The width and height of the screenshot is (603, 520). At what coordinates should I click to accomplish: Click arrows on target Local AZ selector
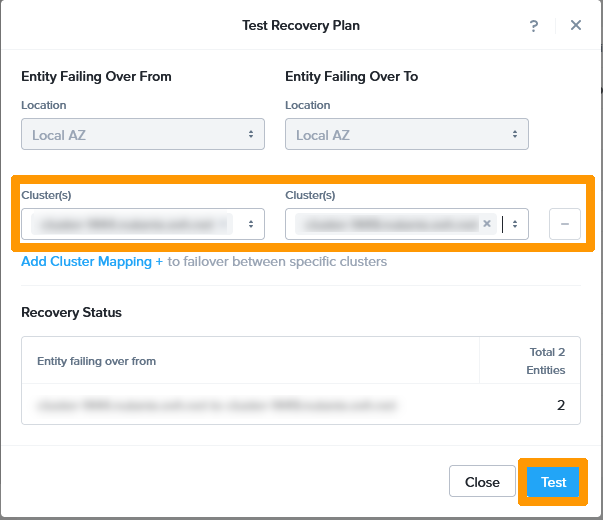[x=515, y=134]
